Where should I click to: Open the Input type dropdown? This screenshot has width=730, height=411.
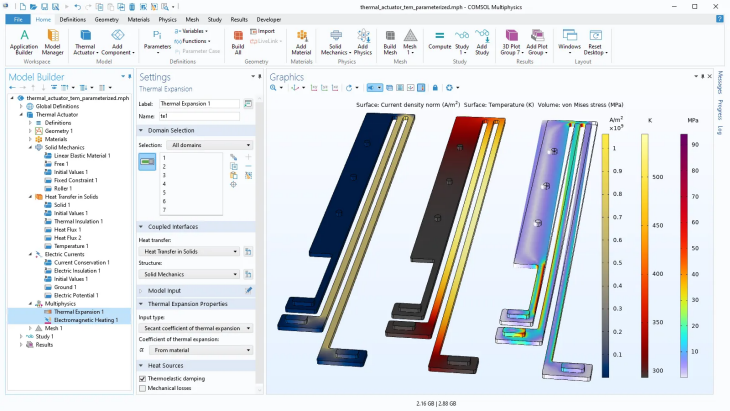pos(196,328)
